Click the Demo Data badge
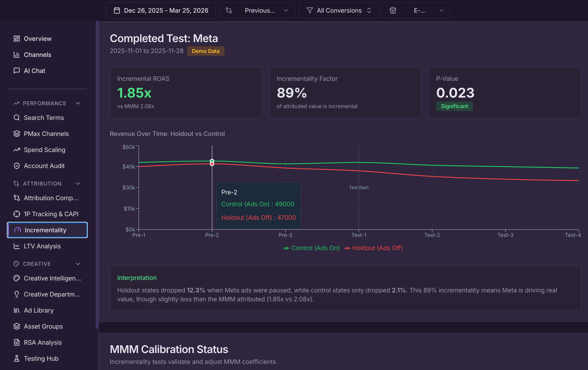This screenshot has height=370, width=588. pyautogui.click(x=206, y=51)
